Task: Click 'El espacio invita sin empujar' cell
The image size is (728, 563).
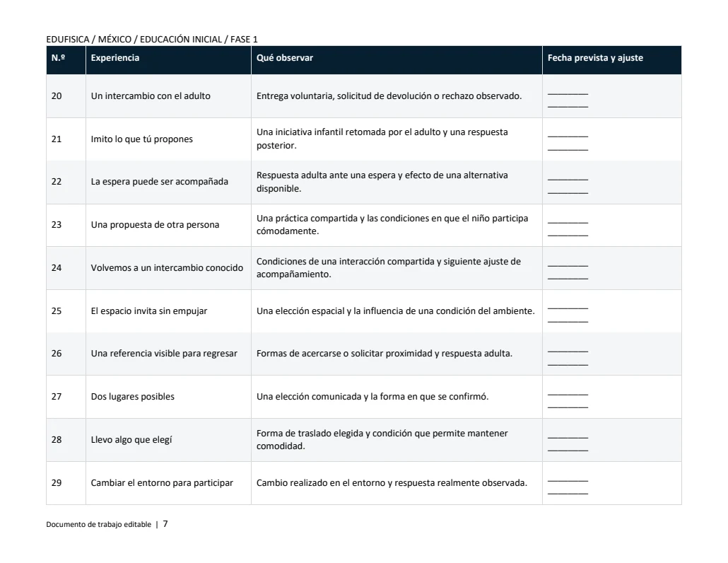Action: click(x=168, y=311)
